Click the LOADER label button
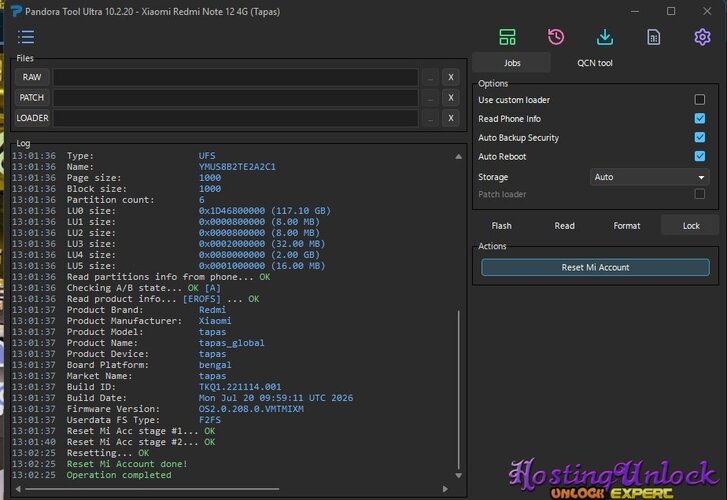This screenshot has width=727, height=500. (32, 118)
